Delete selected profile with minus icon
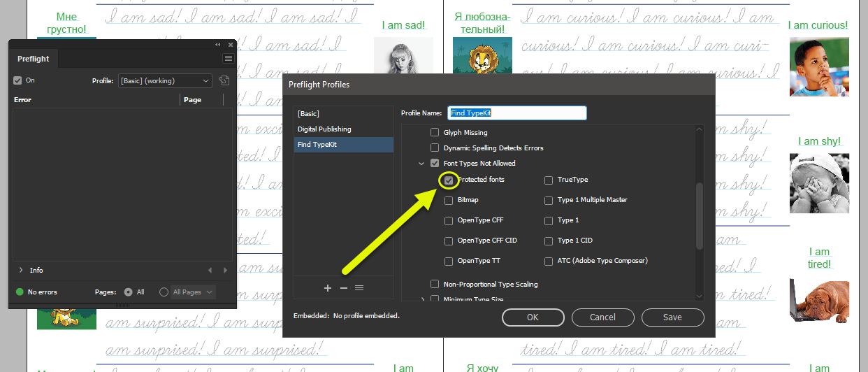This screenshot has height=372, width=868. (x=343, y=287)
